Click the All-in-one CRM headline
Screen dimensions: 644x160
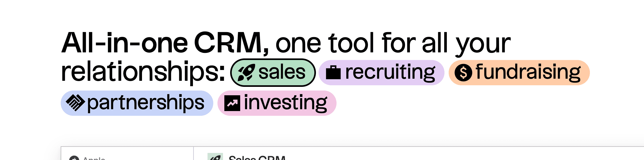tap(165, 43)
